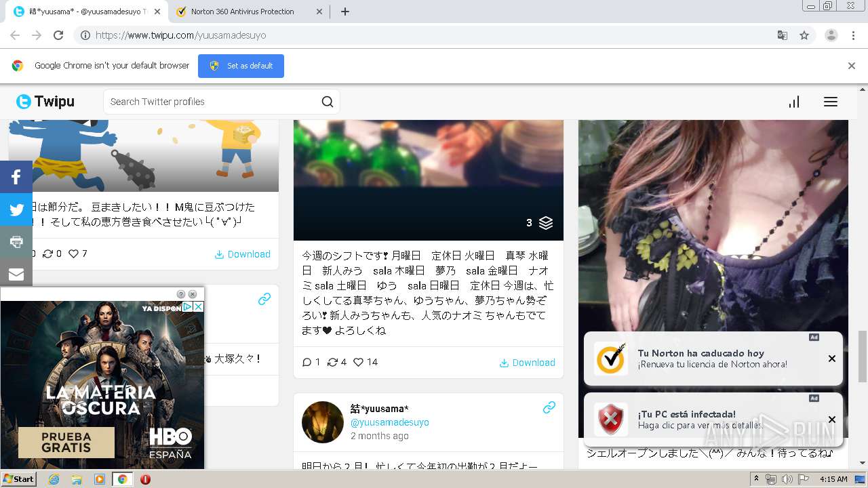Click the address bar URL
This screenshot has width=868, height=488.
tap(181, 35)
